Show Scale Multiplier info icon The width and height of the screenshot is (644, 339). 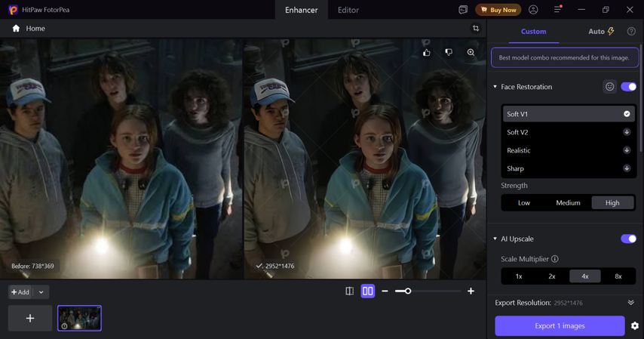coord(555,259)
